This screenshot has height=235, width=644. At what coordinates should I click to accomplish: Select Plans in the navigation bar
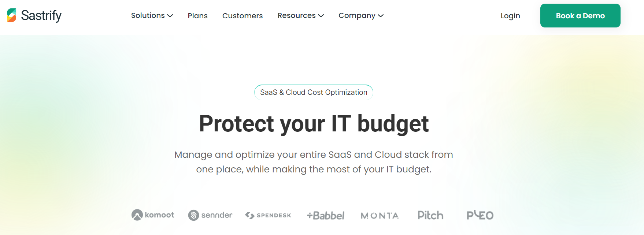[x=197, y=16]
